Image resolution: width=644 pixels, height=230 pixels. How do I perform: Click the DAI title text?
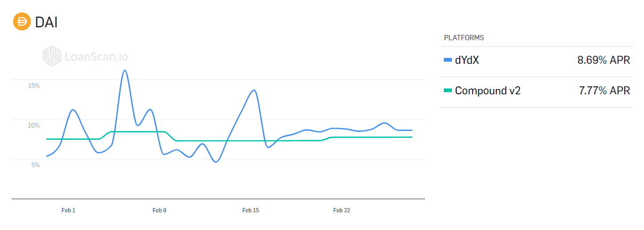pos(46,22)
